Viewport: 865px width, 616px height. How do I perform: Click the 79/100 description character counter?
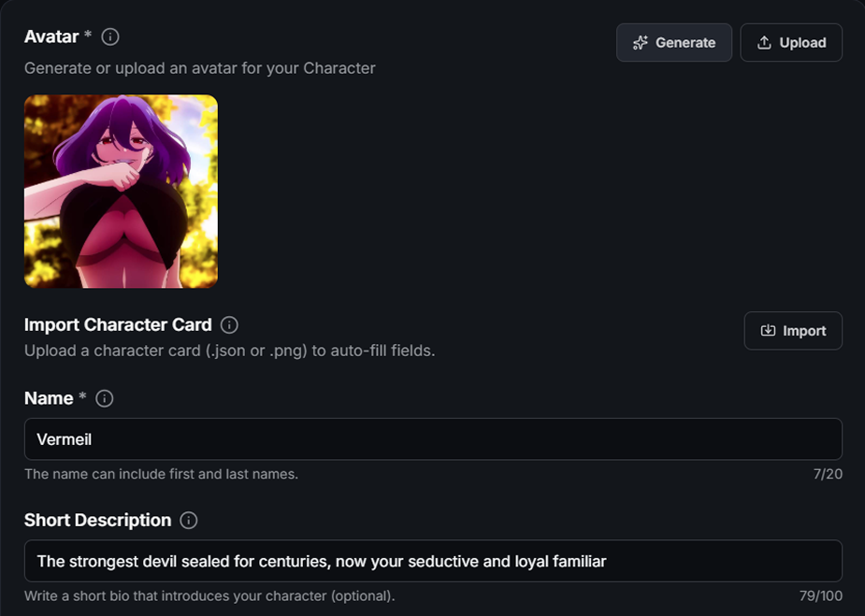pyautogui.click(x=823, y=595)
